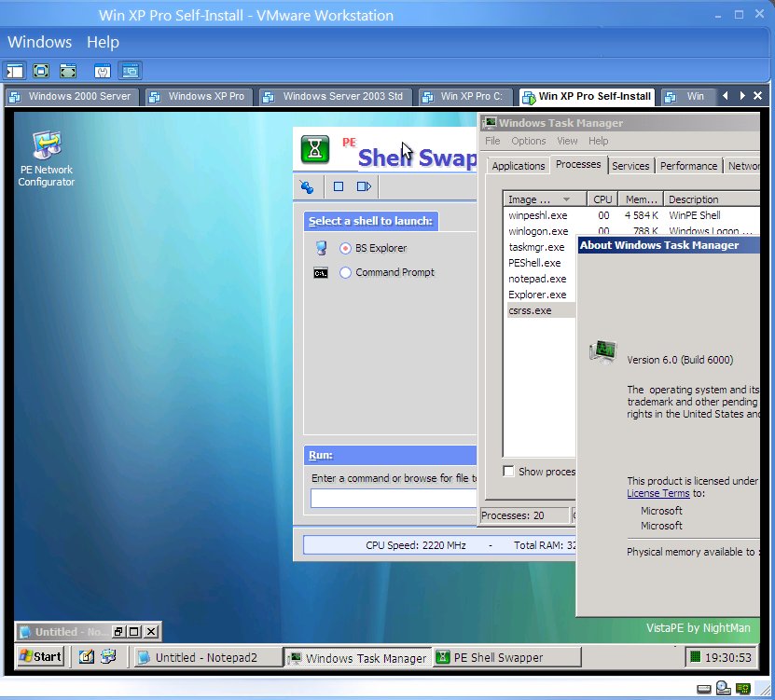Image resolution: width=775 pixels, height=700 pixels.
Task: Open Task Manager File menu
Action: coord(492,141)
